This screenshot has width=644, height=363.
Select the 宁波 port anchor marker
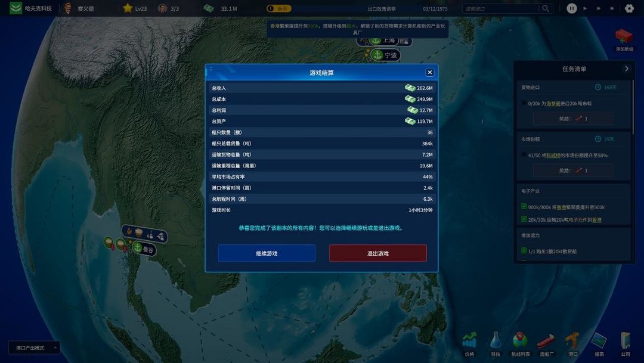point(377,55)
